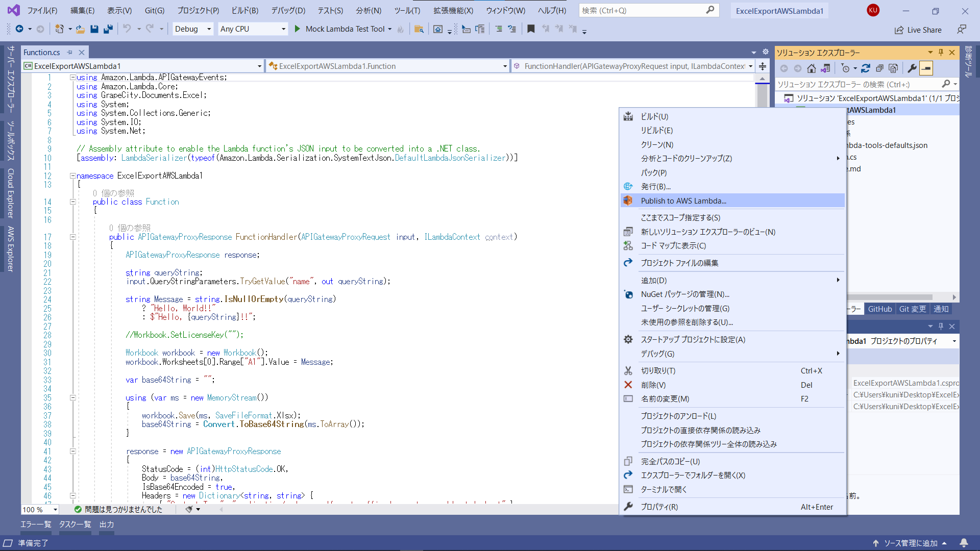Click Show All Files icon in Solution Explorer
The height and width of the screenshot is (551, 980).
893,68
